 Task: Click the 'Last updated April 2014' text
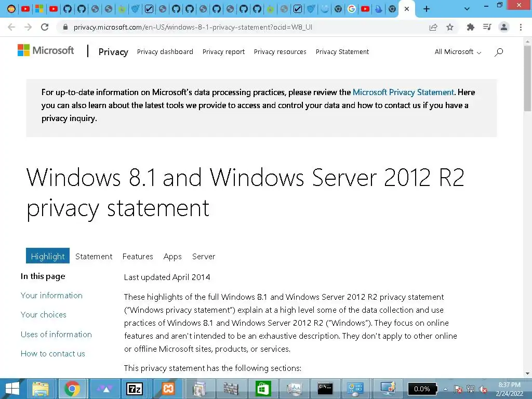167,277
